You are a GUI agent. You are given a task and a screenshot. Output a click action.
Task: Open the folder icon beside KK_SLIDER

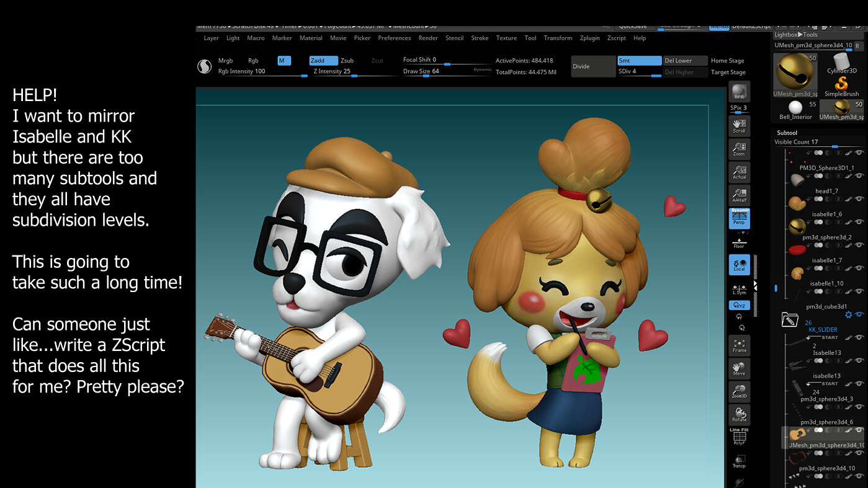click(x=789, y=320)
